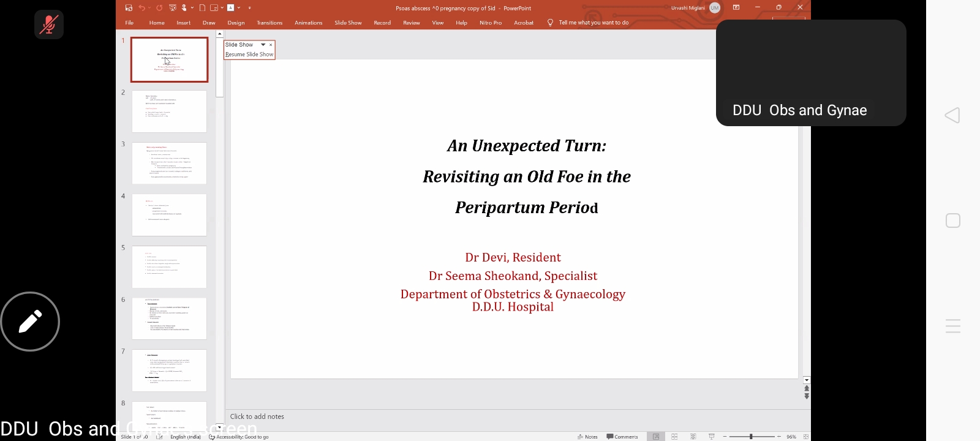The width and height of the screenshot is (980, 441).
Task: Open the Ribbon Display Options menu
Action: point(736,7)
